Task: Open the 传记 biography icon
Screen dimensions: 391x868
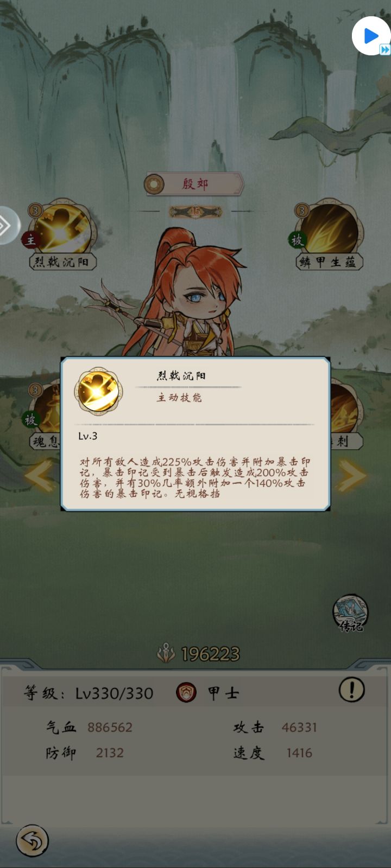Action: click(x=350, y=613)
